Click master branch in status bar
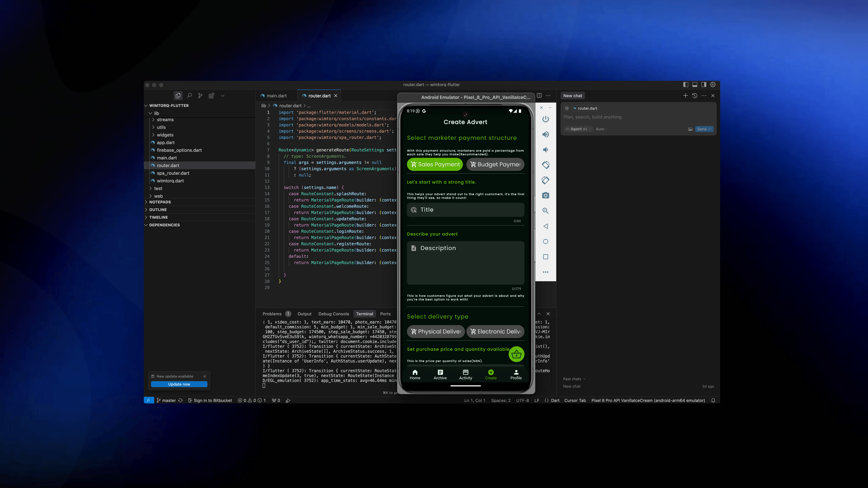The width and height of the screenshot is (868, 488). point(166,400)
